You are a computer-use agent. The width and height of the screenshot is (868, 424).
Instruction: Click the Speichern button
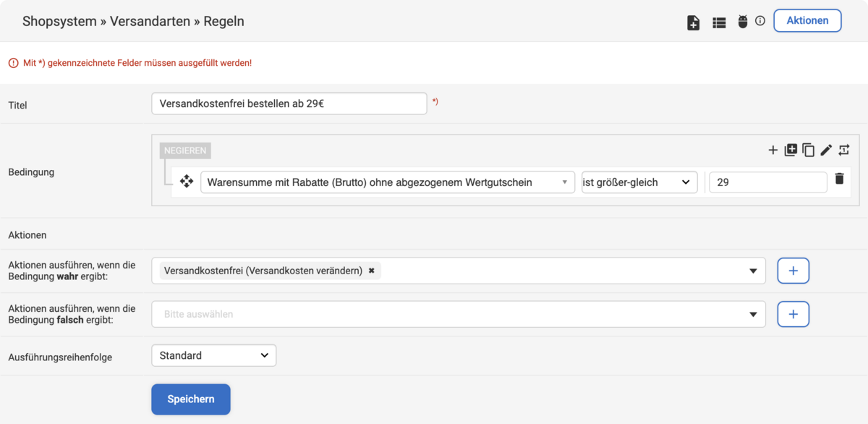point(191,399)
